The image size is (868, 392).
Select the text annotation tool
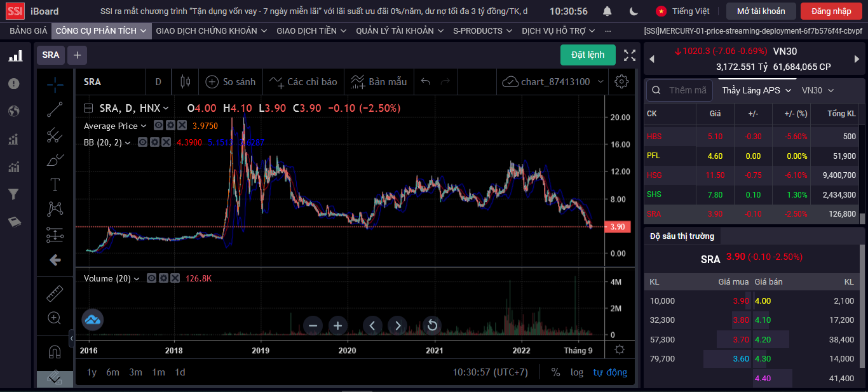[55, 184]
